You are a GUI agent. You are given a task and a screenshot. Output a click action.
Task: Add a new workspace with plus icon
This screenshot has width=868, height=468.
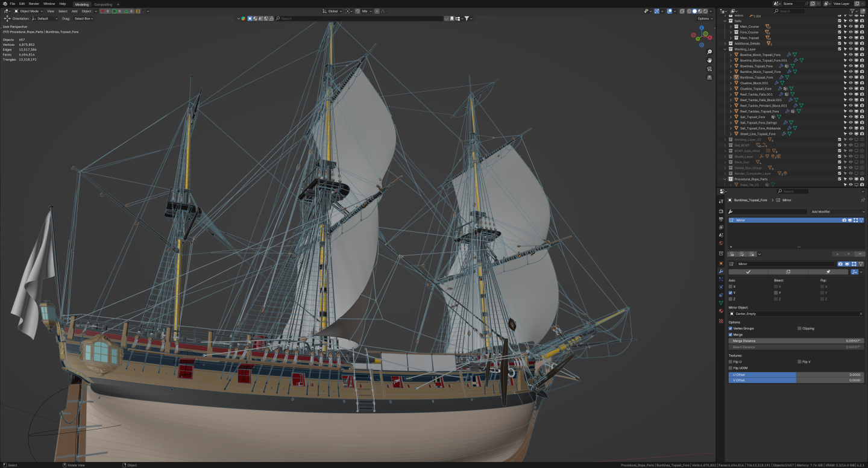coord(118,4)
